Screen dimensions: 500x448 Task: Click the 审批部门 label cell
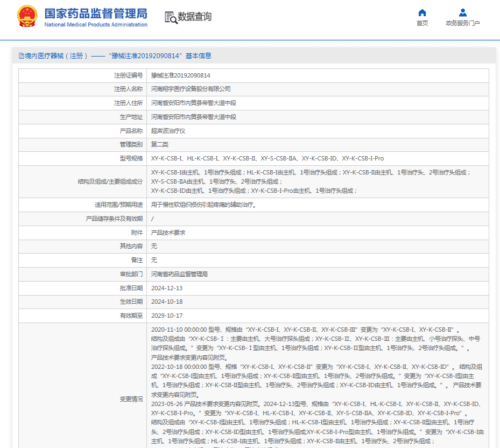(82, 275)
